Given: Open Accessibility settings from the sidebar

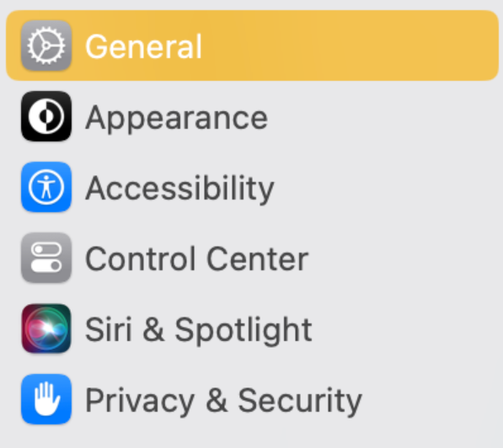Looking at the screenshot, I should click(252, 187).
